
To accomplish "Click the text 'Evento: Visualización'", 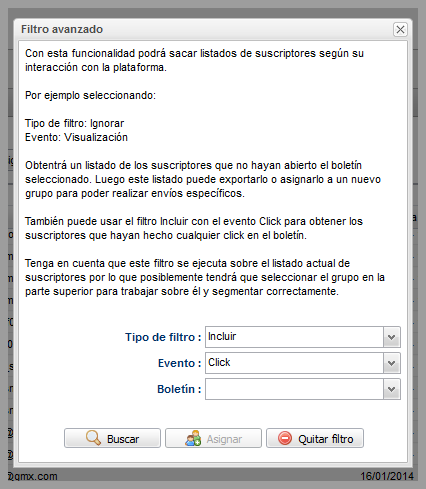I will 76,137.
